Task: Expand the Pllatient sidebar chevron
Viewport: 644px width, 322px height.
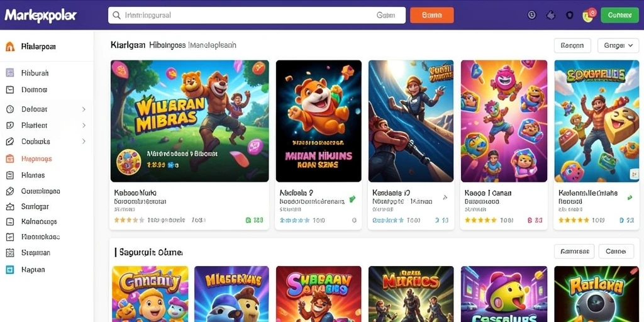Action: click(84, 125)
